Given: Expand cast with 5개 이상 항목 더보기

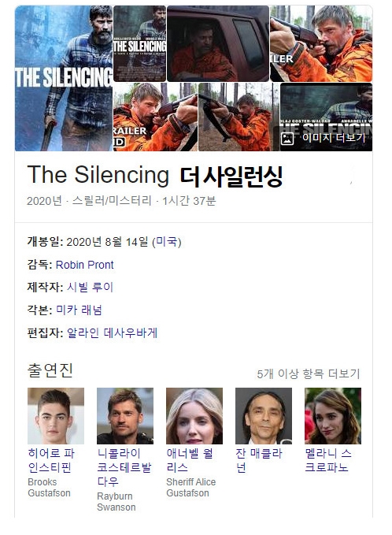Looking at the screenshot, I should point(308,374).
